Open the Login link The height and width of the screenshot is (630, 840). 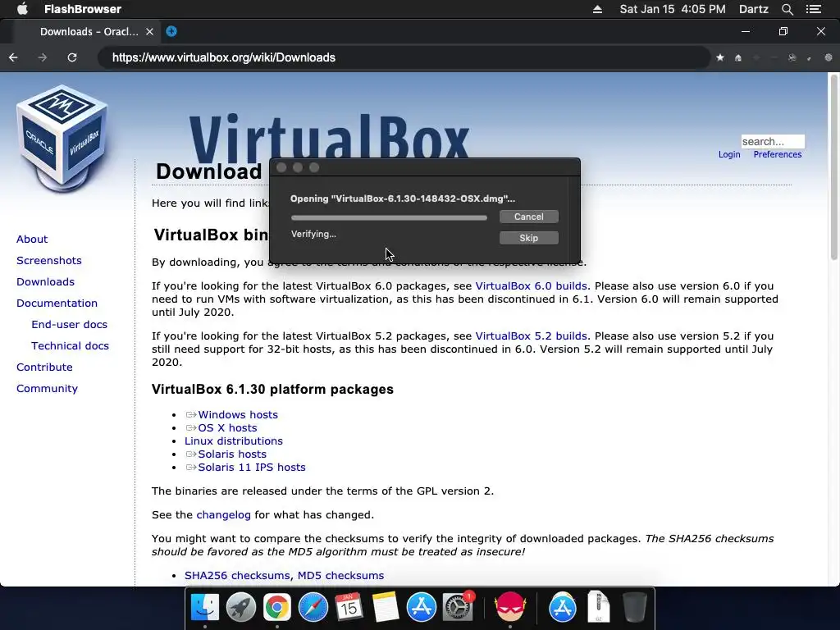(729, 154)
